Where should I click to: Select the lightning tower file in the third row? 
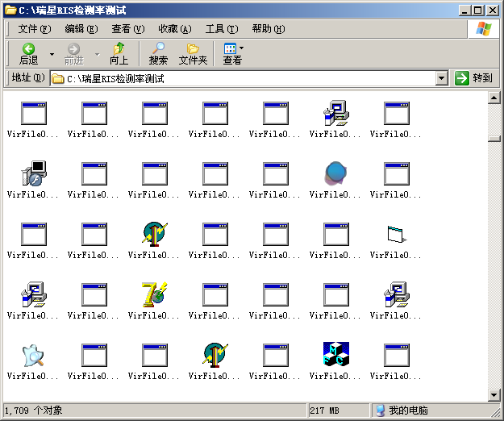point(154,240)
